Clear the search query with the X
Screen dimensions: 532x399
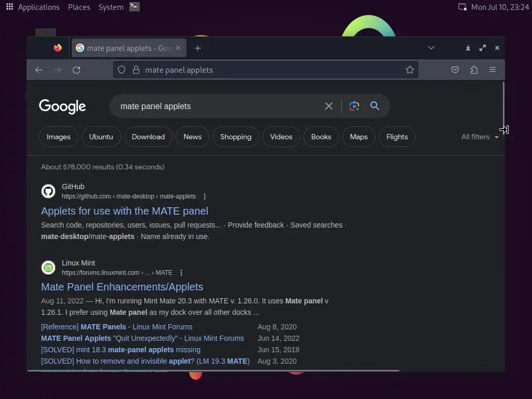[x=328, y=106]
